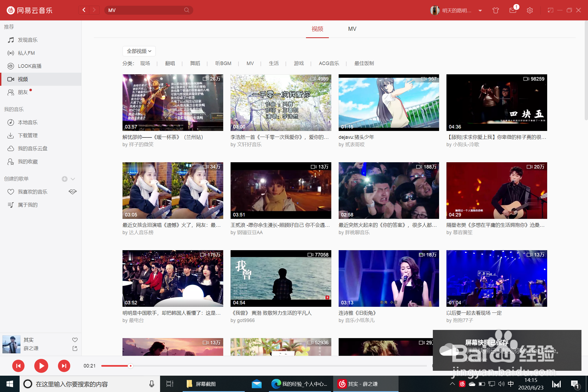588x392 pixels.
Task: Click share icon for current song
Action: pyautogui.click(x=75, y=348)
